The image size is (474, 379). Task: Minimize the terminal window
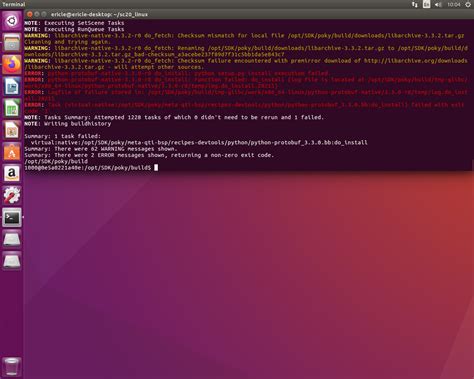point(37,14)
